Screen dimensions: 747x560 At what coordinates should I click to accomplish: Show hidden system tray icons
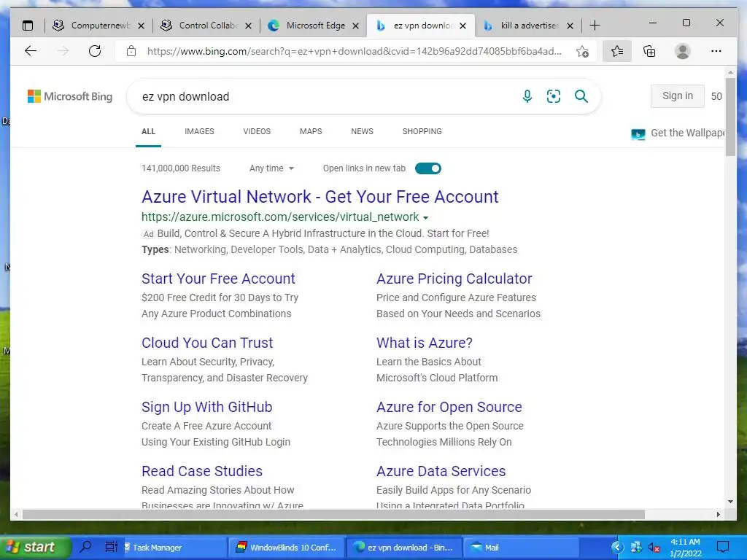(617, 548)
